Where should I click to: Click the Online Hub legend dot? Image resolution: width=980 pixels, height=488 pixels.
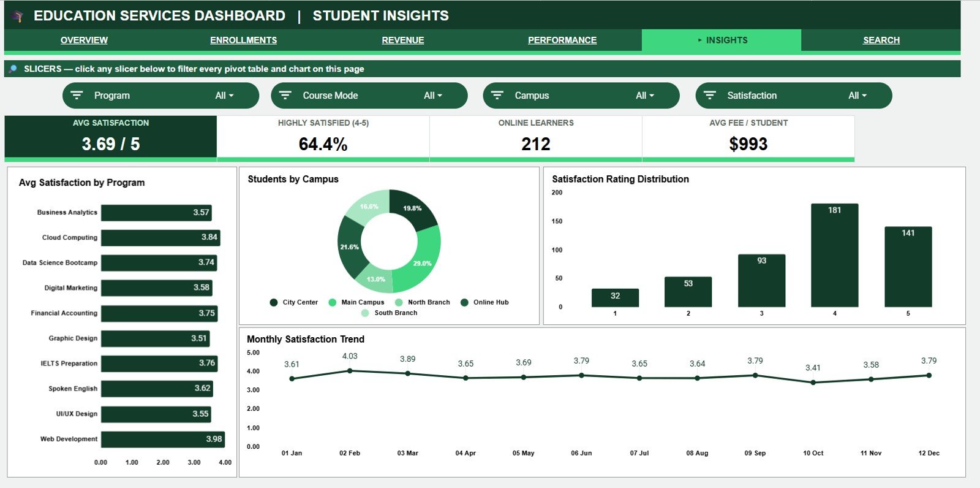(x=464, y=302)
